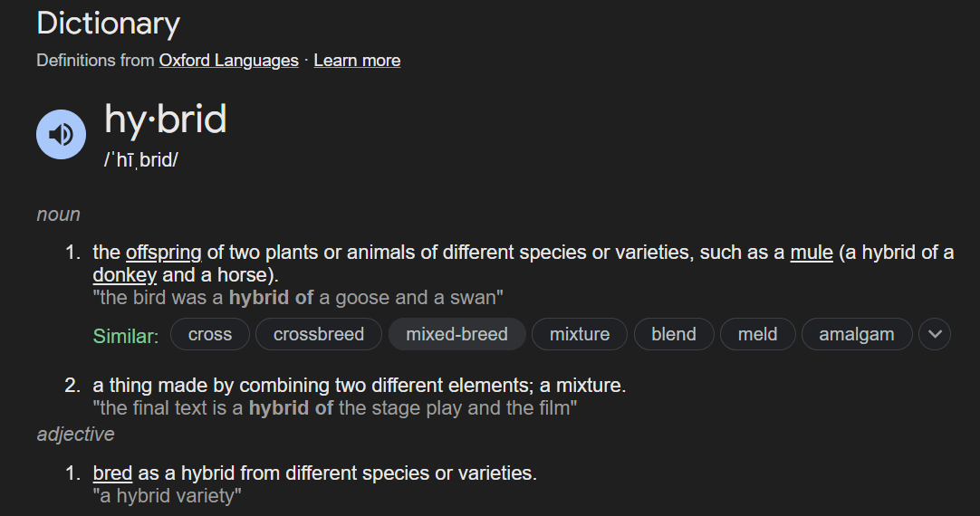The image size is (980, 516).
Task: Click the 'Dictionary' heading
Action: [x=108, y=24]
